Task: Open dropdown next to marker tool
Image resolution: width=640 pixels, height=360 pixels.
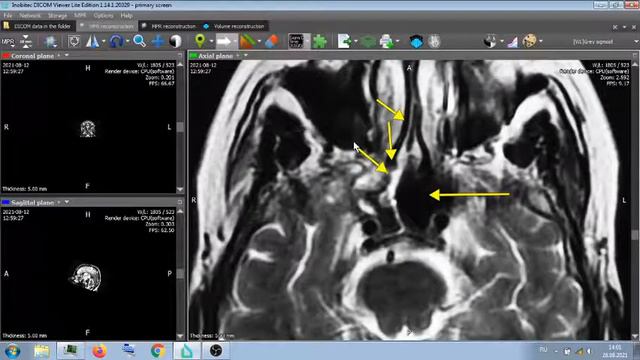Action: tap(211, 41)
